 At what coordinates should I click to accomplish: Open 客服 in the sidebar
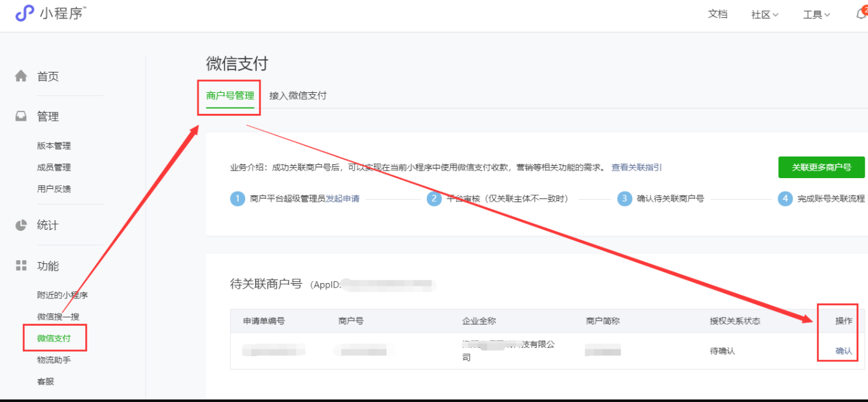(46, 382)
